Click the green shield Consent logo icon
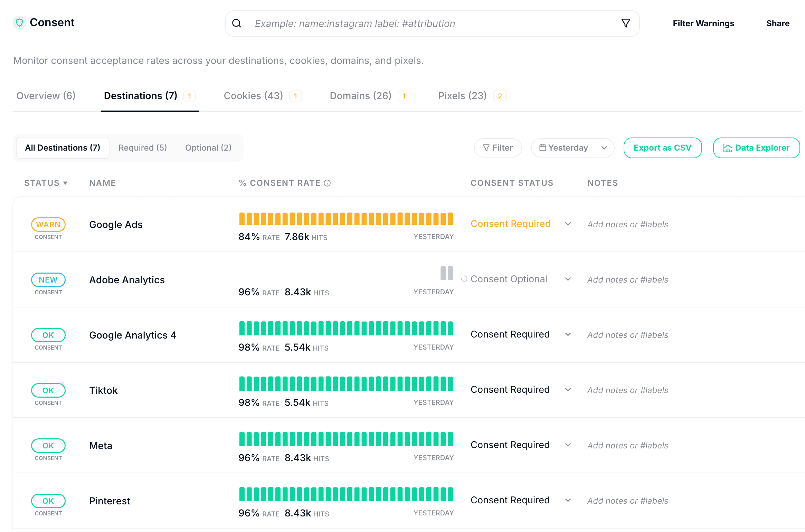Image resolution: width=805 pixels, height=532 pixels. [19, 23]
